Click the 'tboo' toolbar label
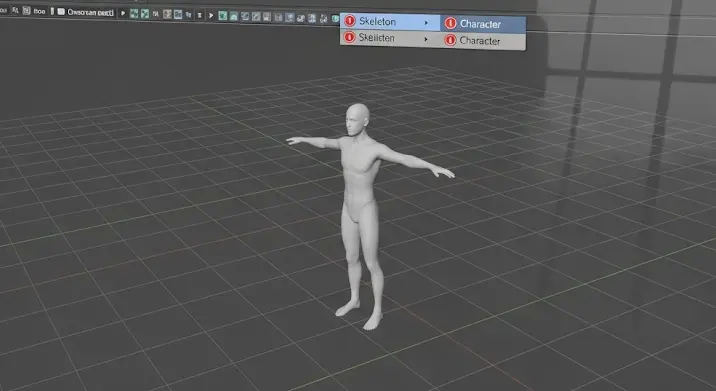The width and height of the screenshot is (716, 391). (x=39, y=11)
